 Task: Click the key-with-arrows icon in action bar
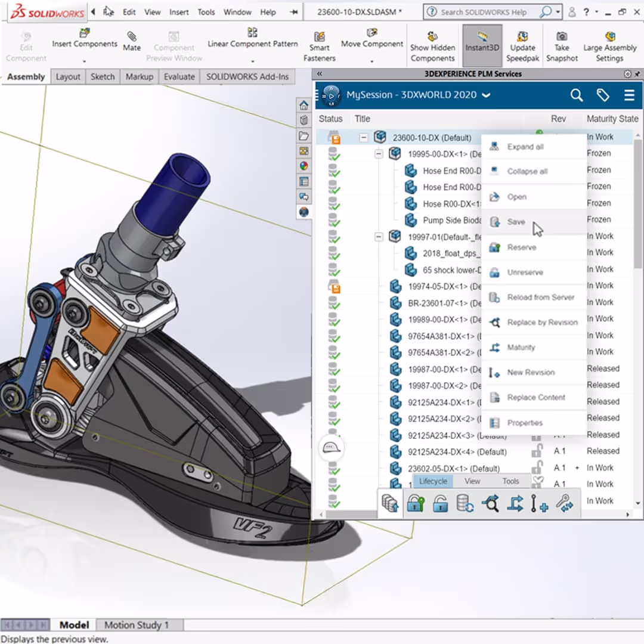coord(564,503)
